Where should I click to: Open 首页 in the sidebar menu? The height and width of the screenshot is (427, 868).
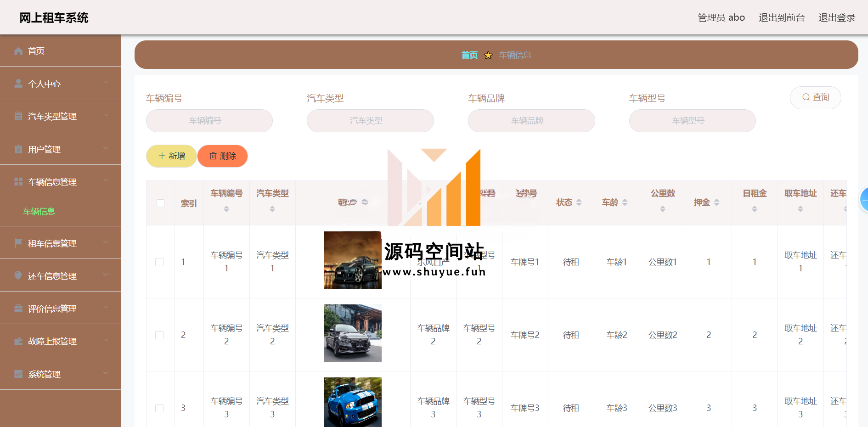(60, 51)
